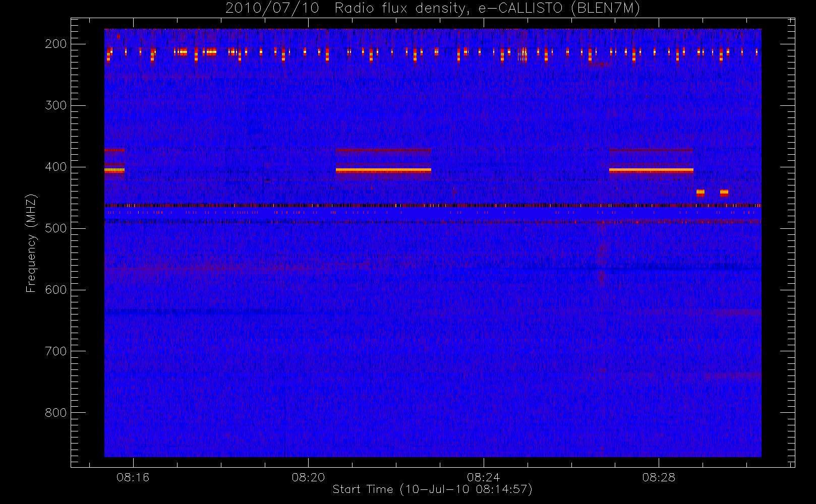Image resolution: width=816 pixels, height=504 pixels.
Task: Click the 300 frequency tick label
Action: 56,105
